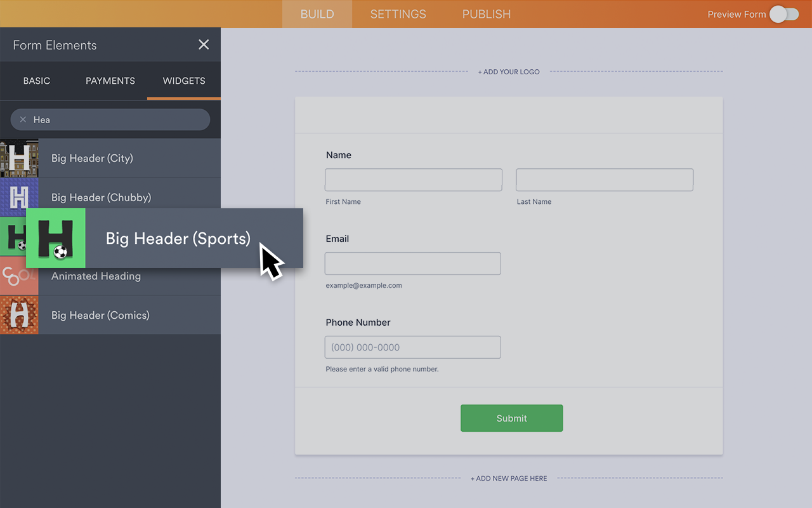Switch to the SETTINGS tab
This screenshot has width=812, height=508.
[398, 13]
